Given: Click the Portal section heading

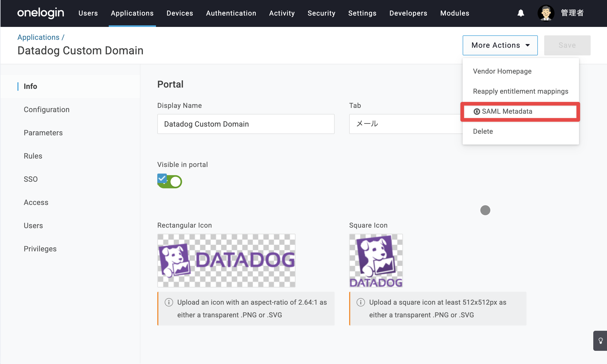Looking at the screenshot, I should [x=170, y=84].
